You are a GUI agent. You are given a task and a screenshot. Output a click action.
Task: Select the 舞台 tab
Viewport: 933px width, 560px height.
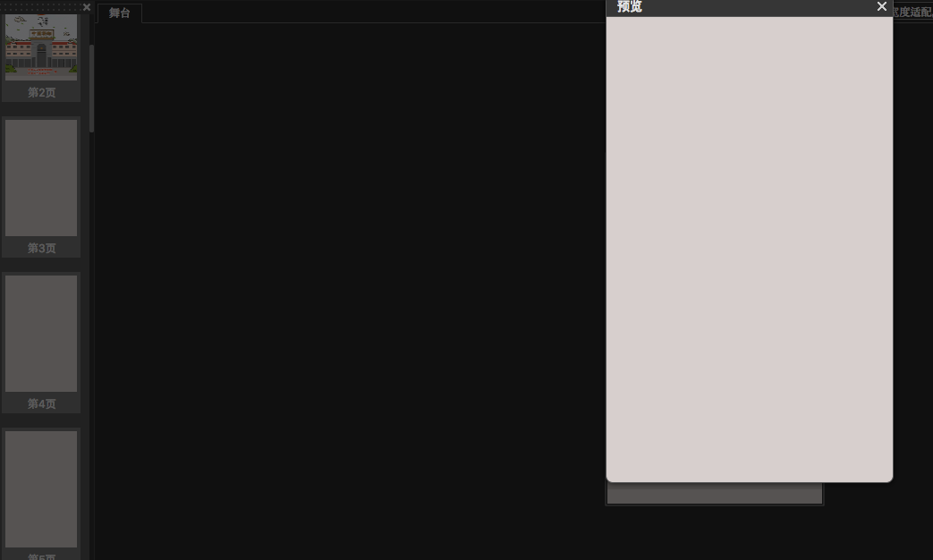(120, 13)
